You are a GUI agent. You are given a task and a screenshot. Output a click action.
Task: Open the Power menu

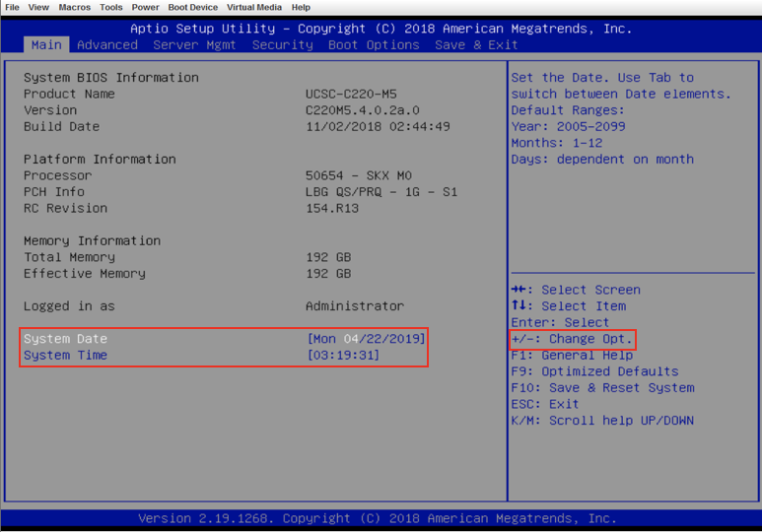(x=145, y=7)
